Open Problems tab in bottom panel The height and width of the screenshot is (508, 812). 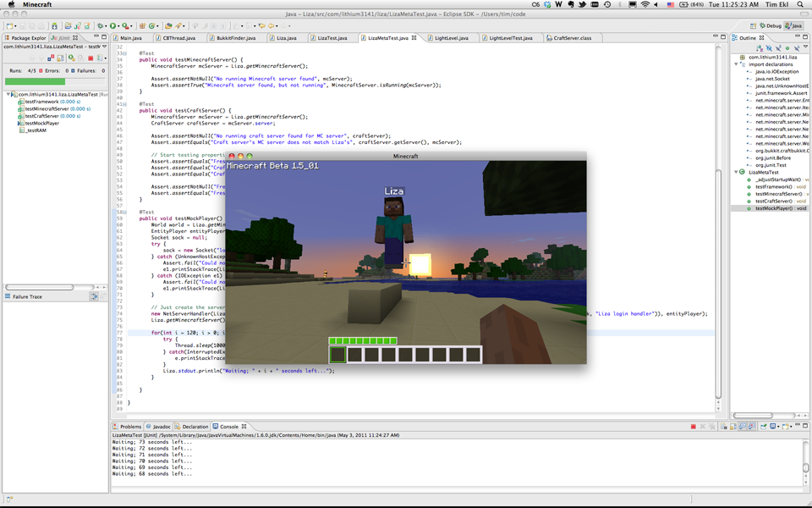pyautogui.click(x=128, y=427)
